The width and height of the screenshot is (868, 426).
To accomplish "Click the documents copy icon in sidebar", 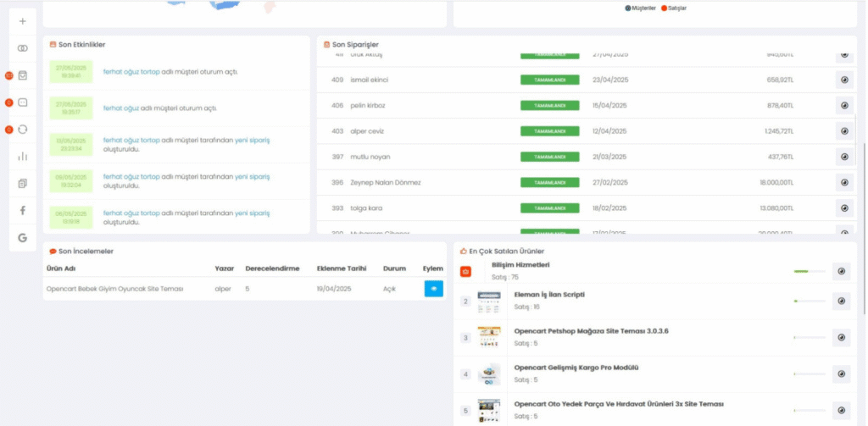I will (x=22, y=183).
